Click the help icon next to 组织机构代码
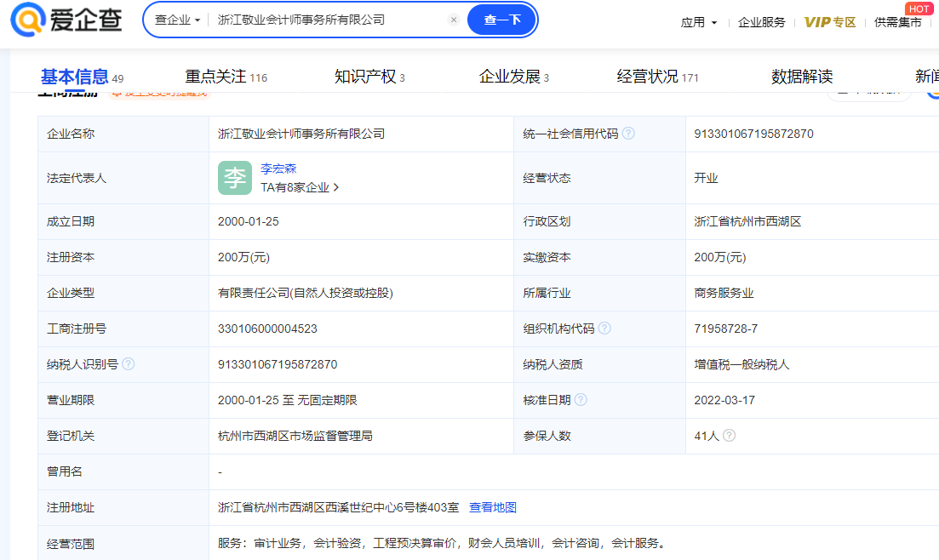The image size is (939, 560). click(604, 329)
